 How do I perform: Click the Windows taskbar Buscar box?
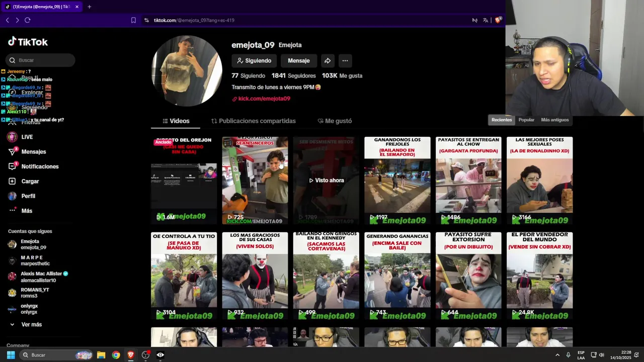[56, 355]
